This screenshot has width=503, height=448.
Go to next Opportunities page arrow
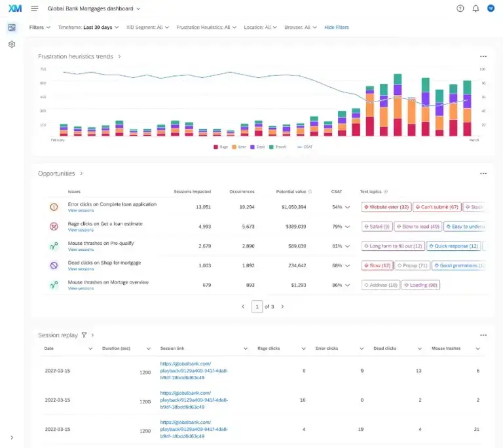pos(282,307)
